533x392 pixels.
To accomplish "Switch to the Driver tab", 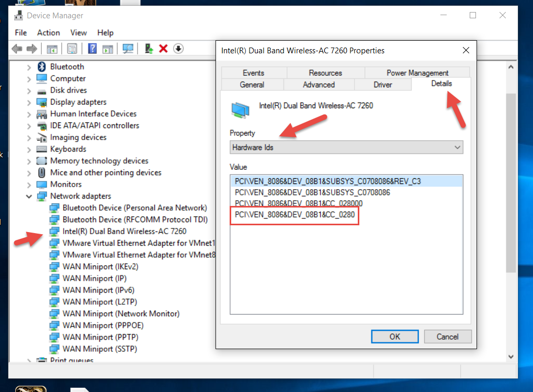I will (x=382, y=84).
